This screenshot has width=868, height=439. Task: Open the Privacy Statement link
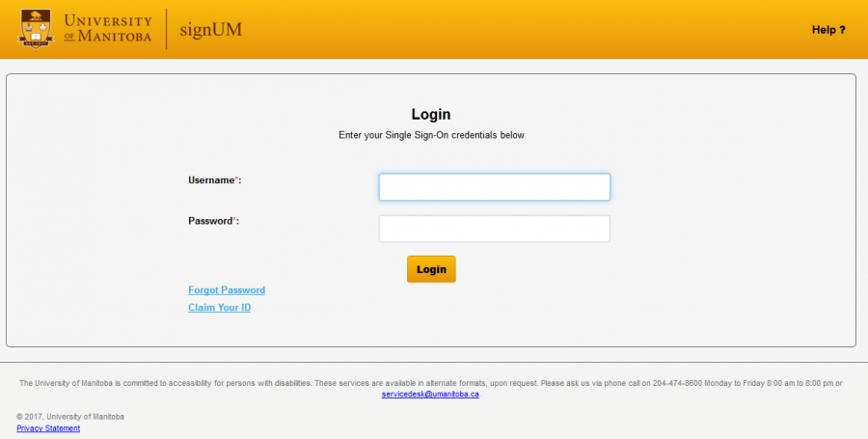click(x=48, y=428)
